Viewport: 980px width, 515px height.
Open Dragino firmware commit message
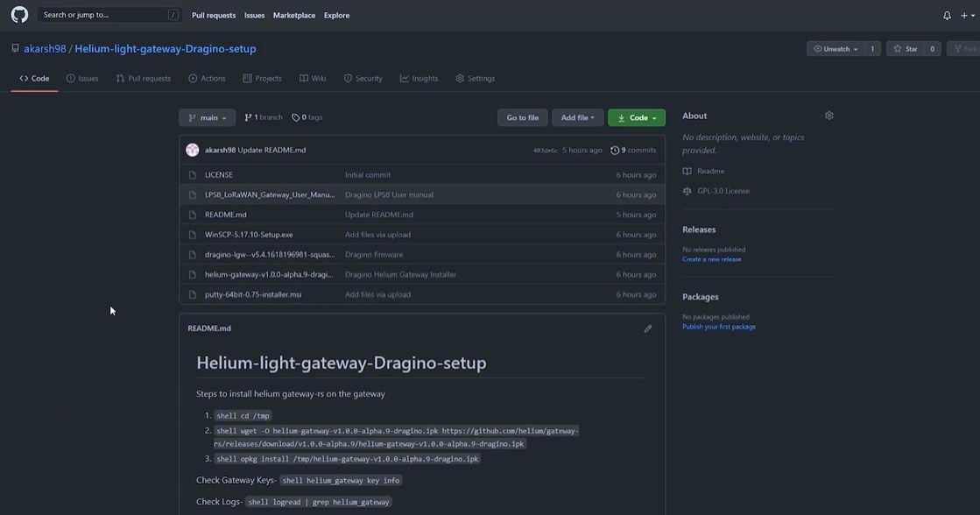[374, 255]
